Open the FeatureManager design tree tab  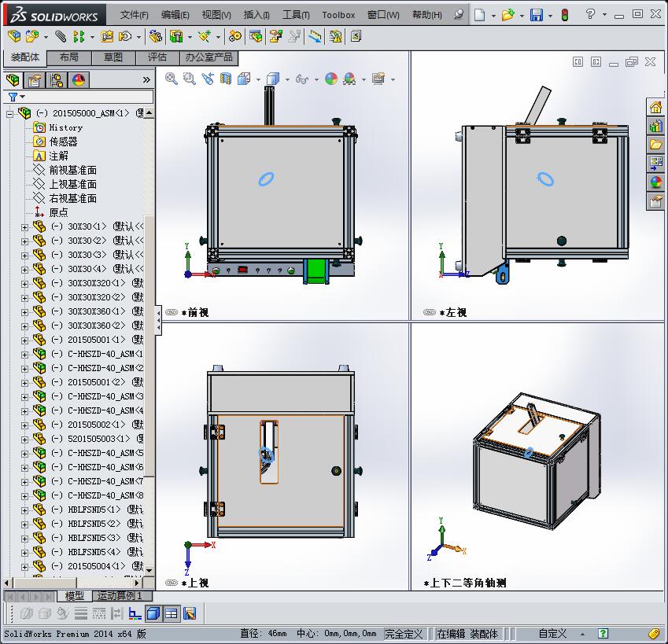click(x=13, y=80)
